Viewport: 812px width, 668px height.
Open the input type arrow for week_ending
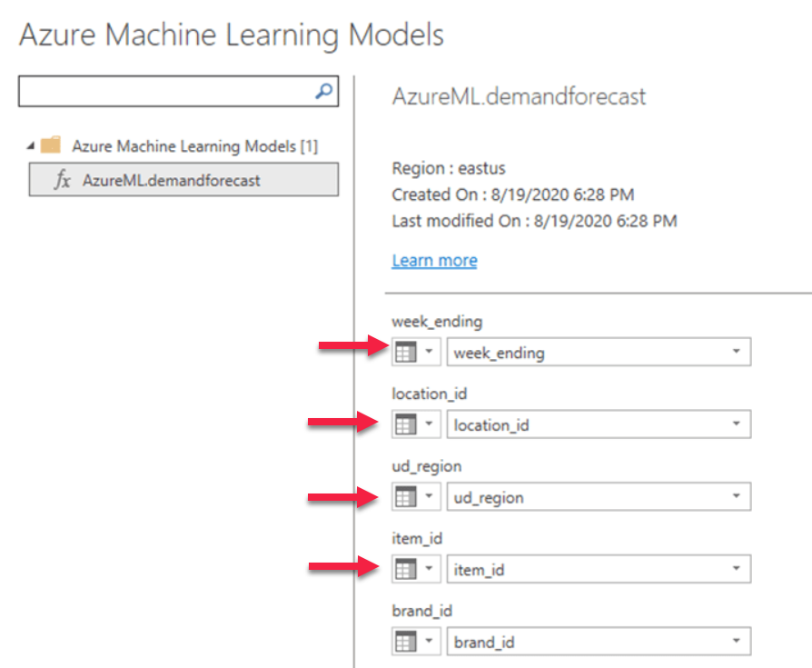pos(429,352)
